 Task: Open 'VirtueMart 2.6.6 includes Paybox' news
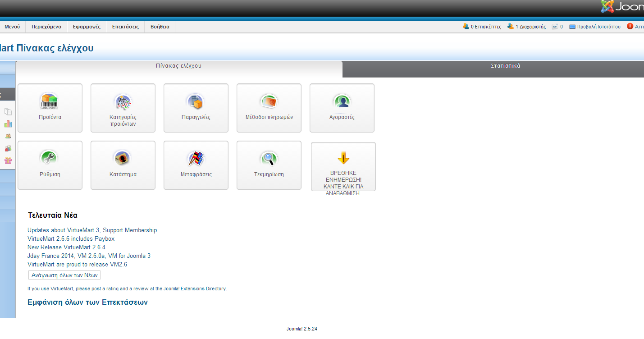tap(71, 238)
